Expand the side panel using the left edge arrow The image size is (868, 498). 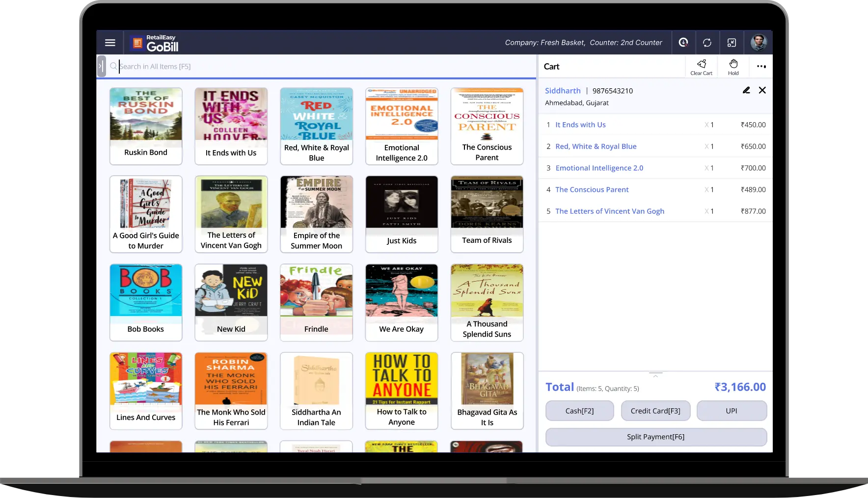(x=102, y=66)
